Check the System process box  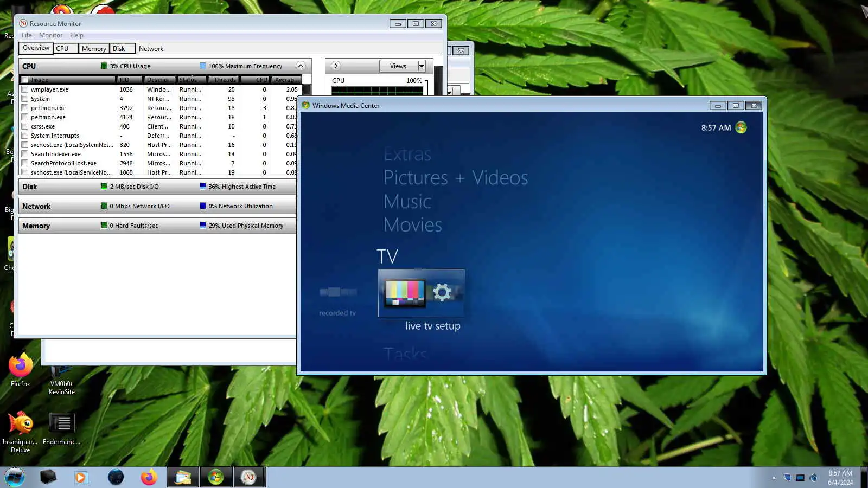[x=24, y=99]
